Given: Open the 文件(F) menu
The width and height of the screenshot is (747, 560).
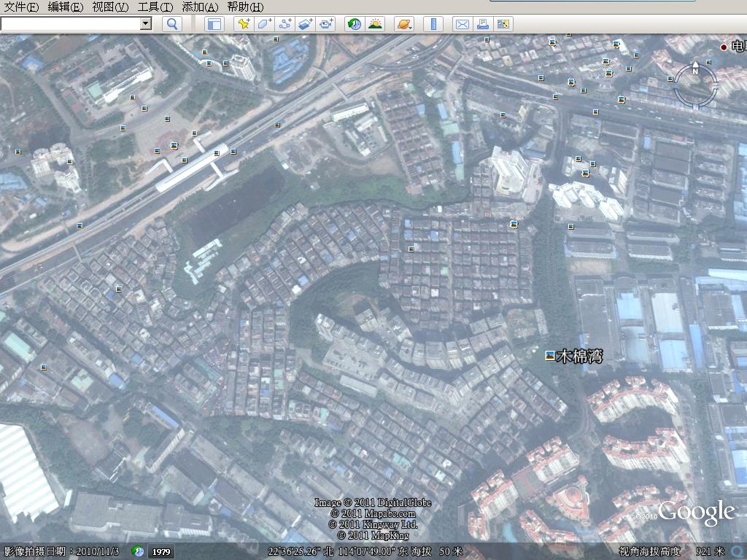Looking at the screenshot, I should point(21,7).
